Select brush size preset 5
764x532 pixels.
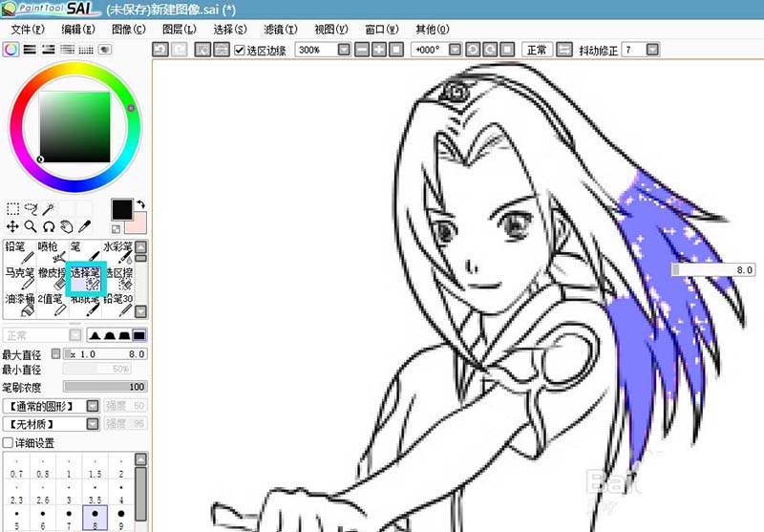tap(16, 520)
